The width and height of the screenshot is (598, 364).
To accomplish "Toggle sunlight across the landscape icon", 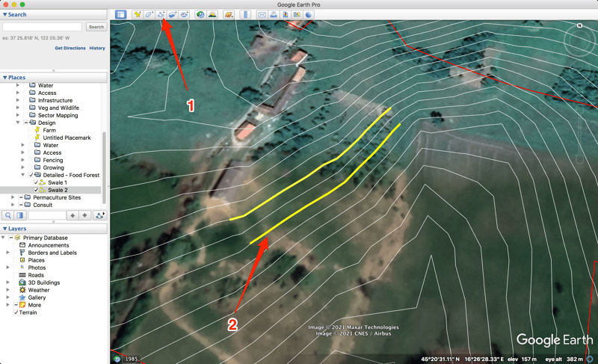I will (x=212, y=14).
